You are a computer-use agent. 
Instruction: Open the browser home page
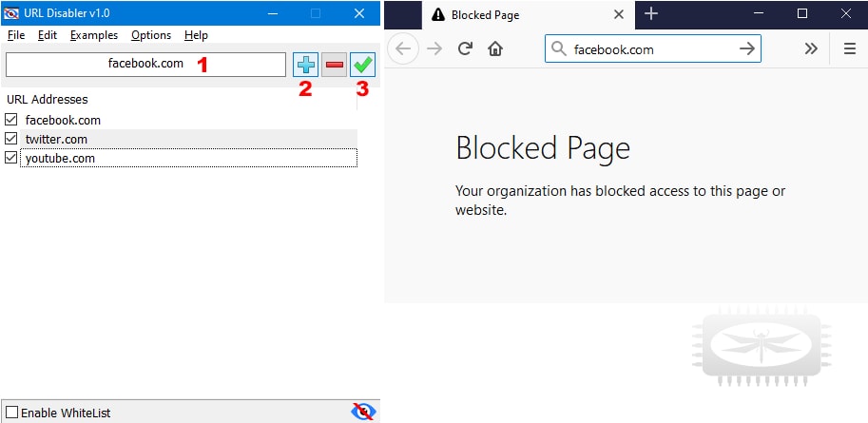coord(495,48)
